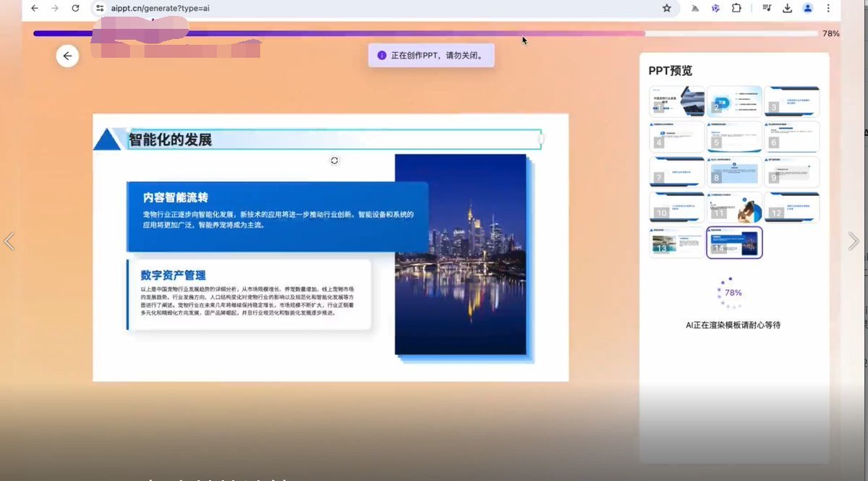The image size is (868, 481).
Task: Click the Chrome profile avatar icon
Action: [808, 8]
